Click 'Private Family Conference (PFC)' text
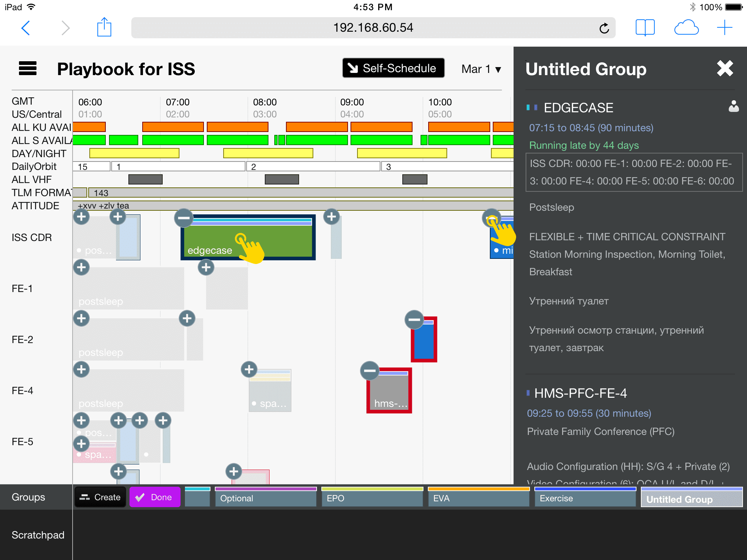This screenshot has width=747, height=560. point(601,431)
